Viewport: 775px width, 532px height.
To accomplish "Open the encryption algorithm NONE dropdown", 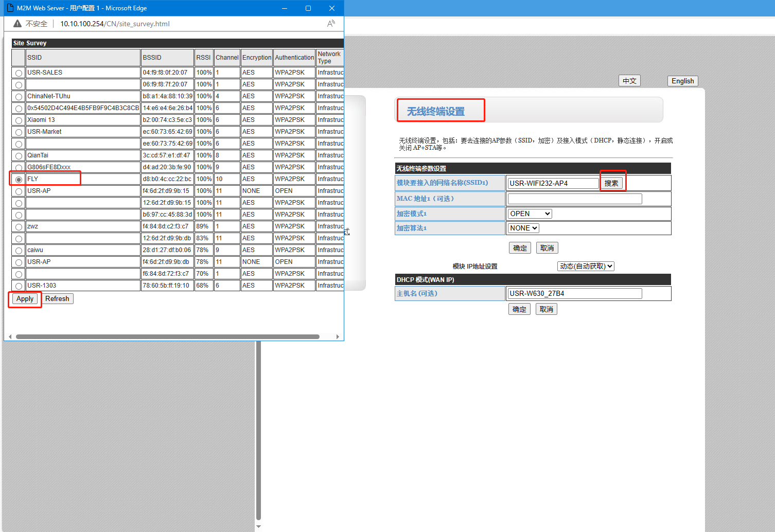I will tap(523, 228).
